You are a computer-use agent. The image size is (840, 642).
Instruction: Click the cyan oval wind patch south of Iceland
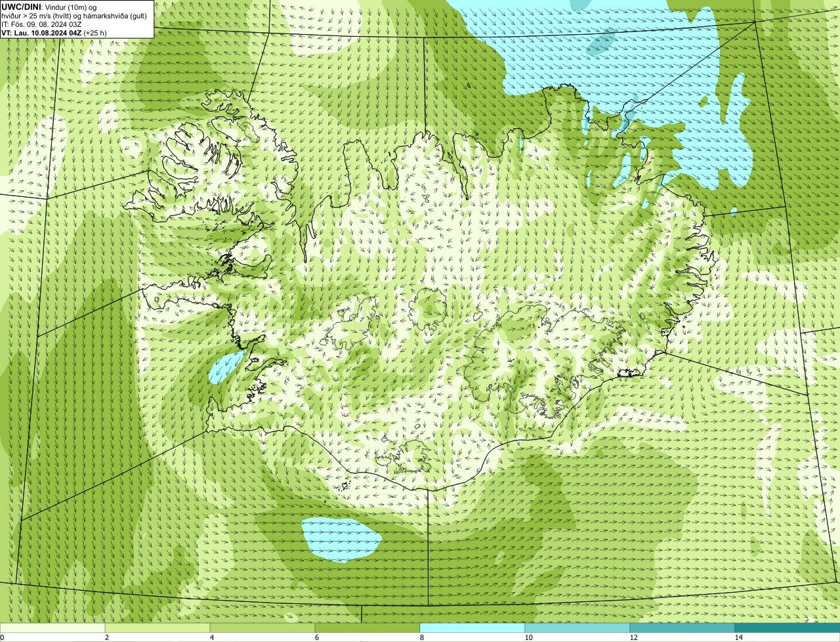pos(341,539)
